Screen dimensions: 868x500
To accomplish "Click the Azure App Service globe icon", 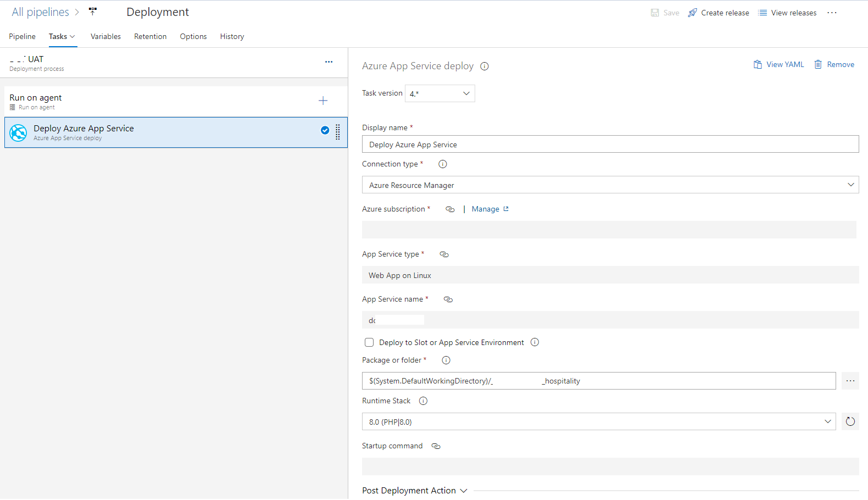I will [x=18, y=132].
